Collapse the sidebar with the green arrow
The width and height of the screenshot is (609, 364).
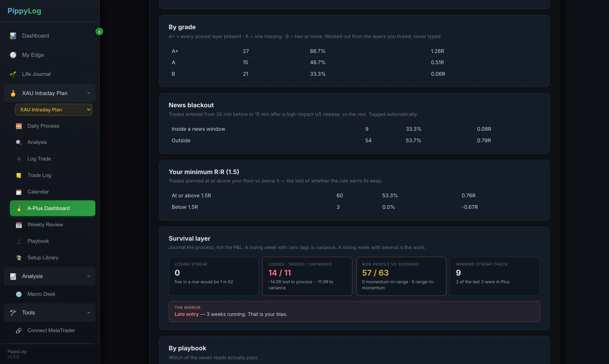99,32
